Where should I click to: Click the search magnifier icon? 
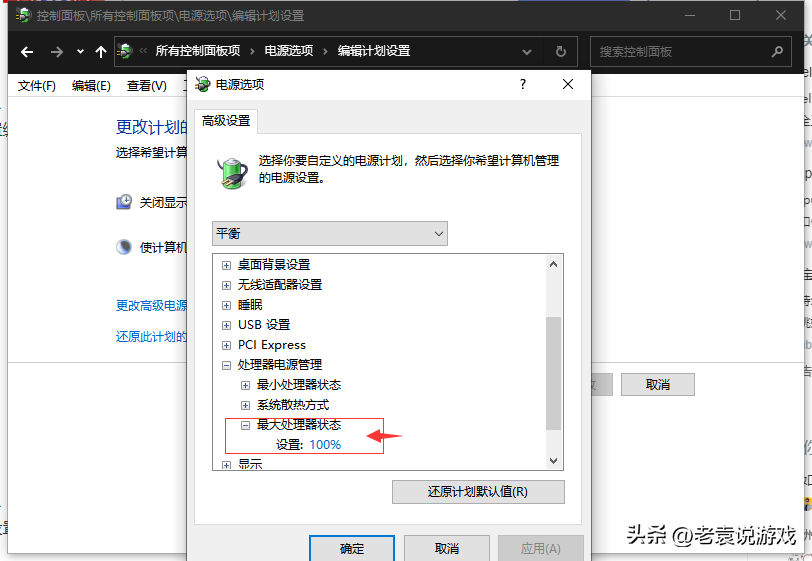coord(777,51)
